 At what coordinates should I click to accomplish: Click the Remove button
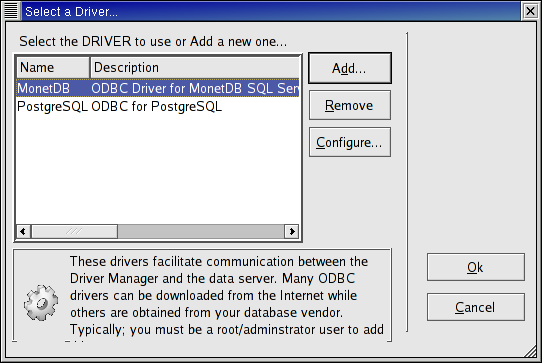point(350,105)
